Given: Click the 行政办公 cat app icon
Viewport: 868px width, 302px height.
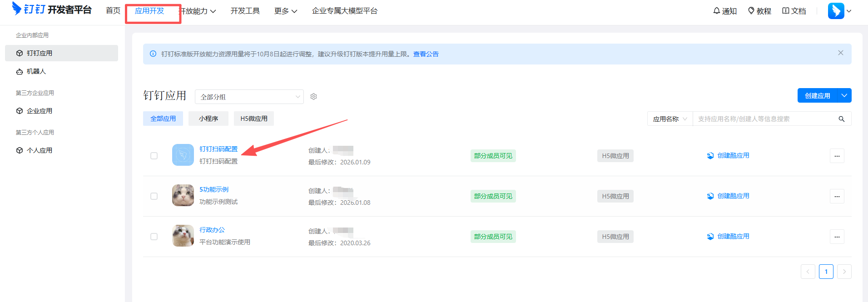Looking at the screenshot, I should 183,236.
